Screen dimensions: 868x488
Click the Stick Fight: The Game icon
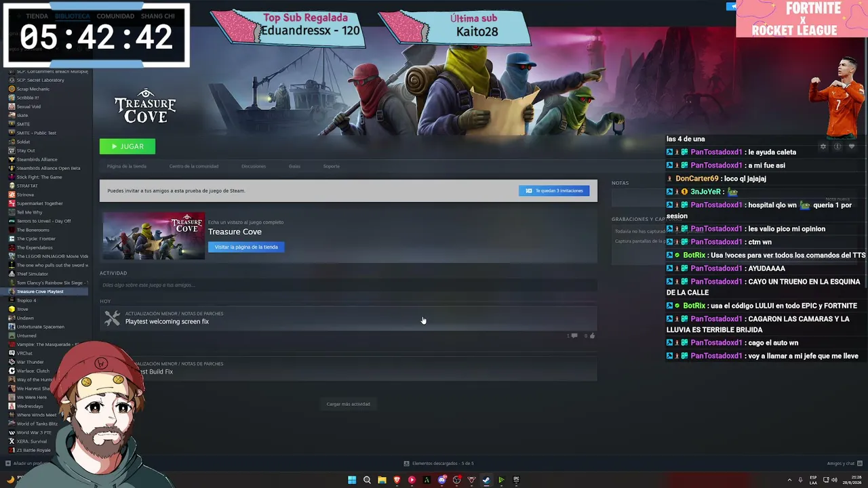click(x=12, y=177)
